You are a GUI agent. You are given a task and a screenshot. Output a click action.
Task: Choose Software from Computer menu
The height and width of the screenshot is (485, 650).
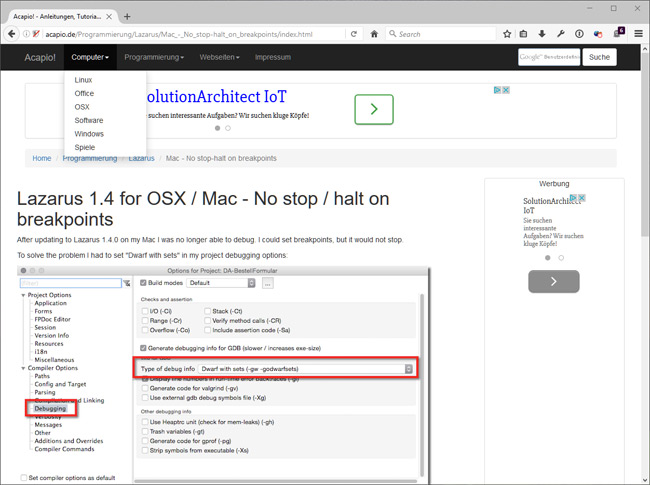[x=89, y=120]
